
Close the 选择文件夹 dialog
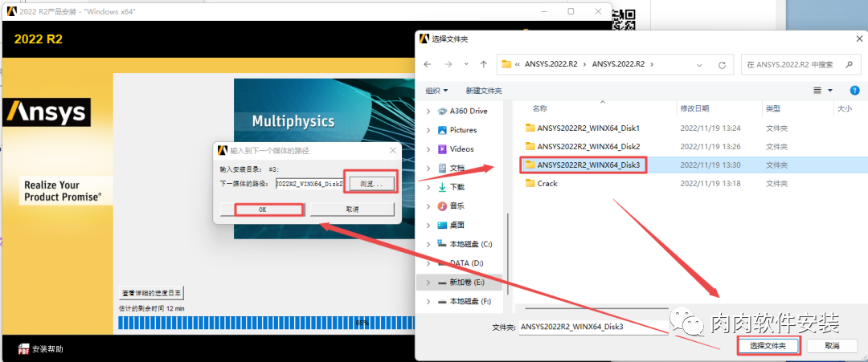click(859, 39)
